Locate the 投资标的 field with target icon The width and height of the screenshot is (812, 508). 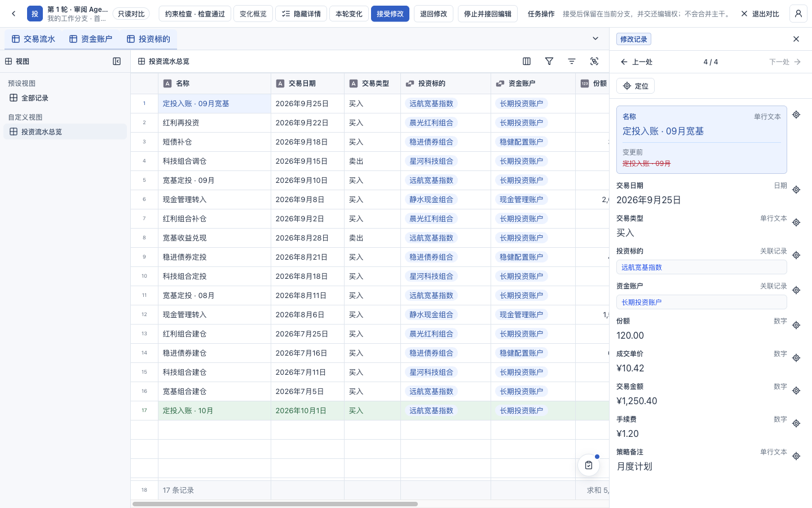pos(796,255)
